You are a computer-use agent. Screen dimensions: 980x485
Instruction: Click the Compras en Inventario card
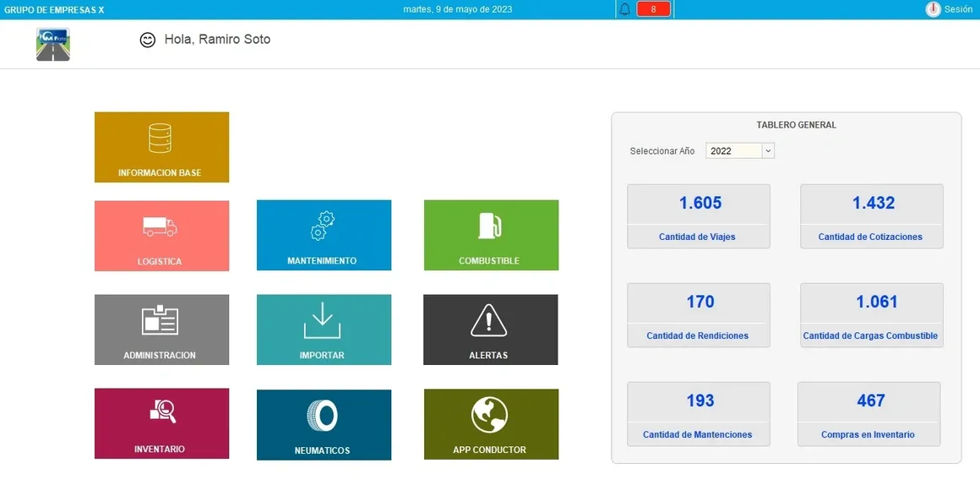point(868,414)
